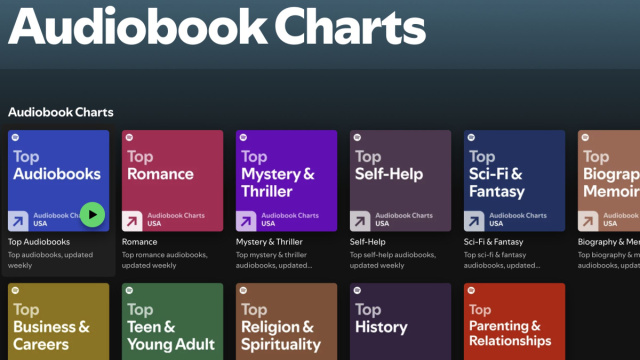
Task: Click Spotify logo on Religion & Spirituality cover
Action: [x=243, y=291]
